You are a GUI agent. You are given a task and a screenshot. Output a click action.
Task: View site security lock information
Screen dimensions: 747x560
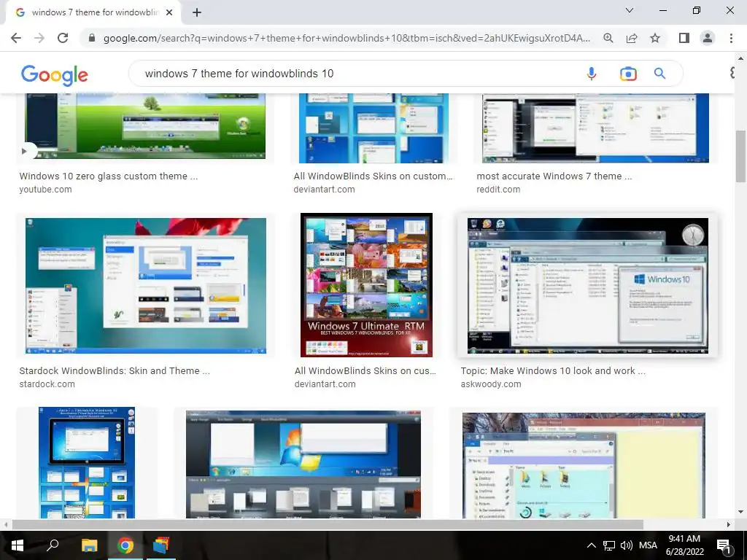pos(92,38)
